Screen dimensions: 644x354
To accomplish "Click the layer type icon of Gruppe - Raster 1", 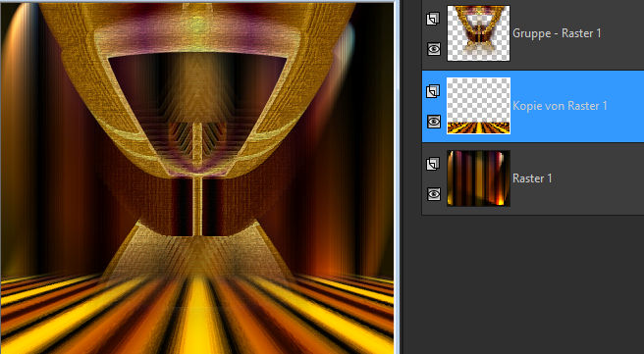I will coord(433,19).
